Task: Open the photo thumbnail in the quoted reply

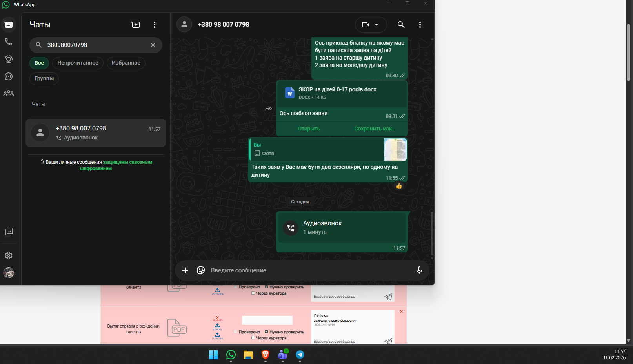Action: click(395, 150)
